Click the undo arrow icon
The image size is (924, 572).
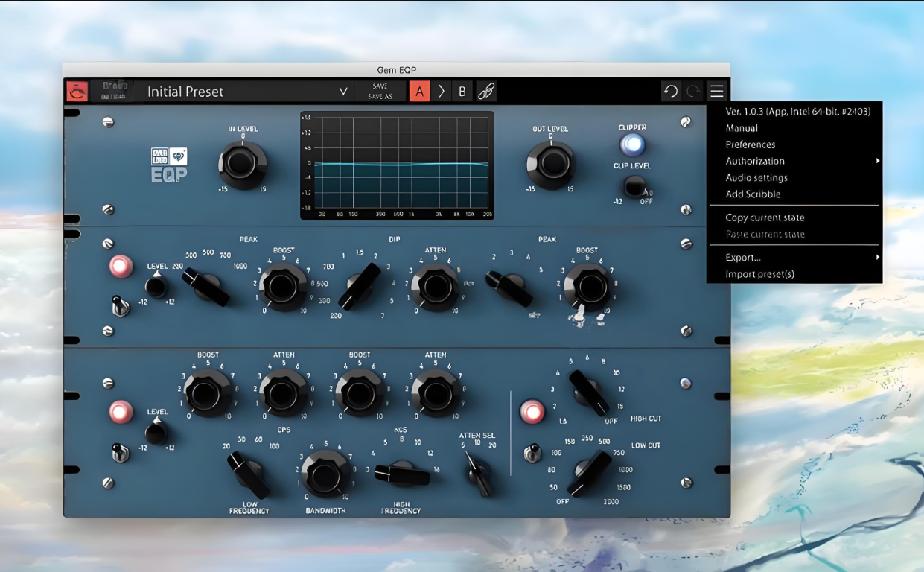click(671, 91)
